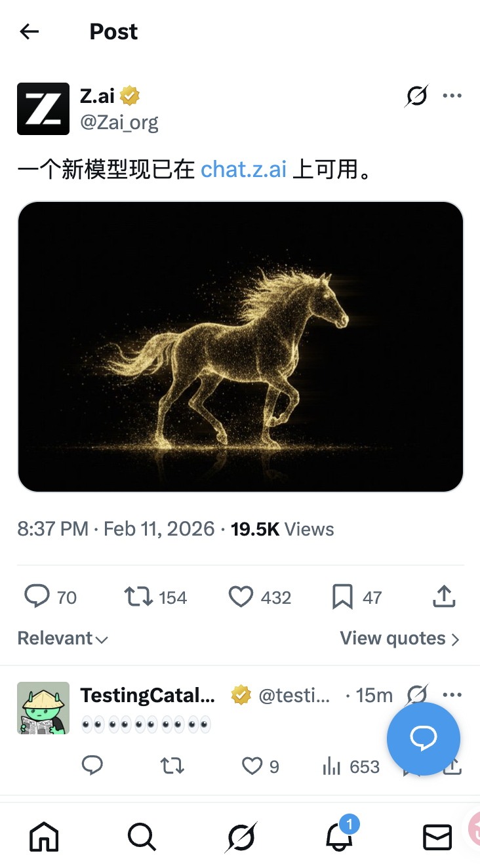The width and height of the screenshot is (480, 868).
Task: Share the Z.ai post
Action: tap(444, 597)
